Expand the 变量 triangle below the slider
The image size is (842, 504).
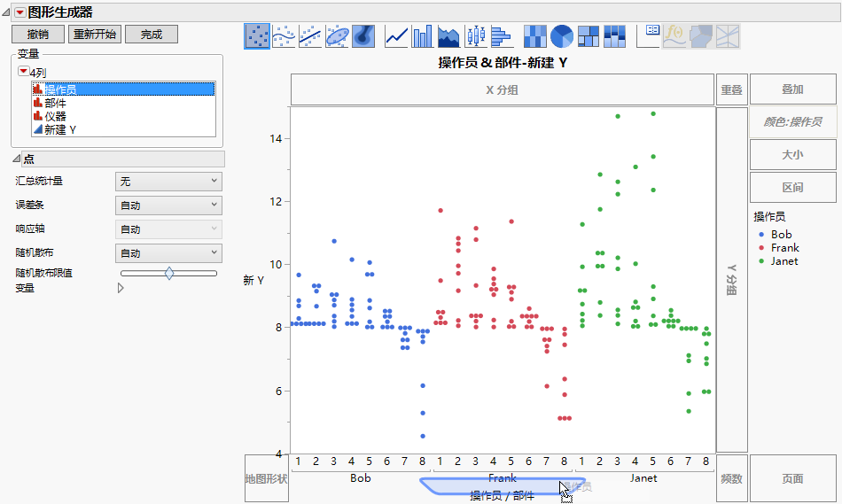(x=121, y=288)
